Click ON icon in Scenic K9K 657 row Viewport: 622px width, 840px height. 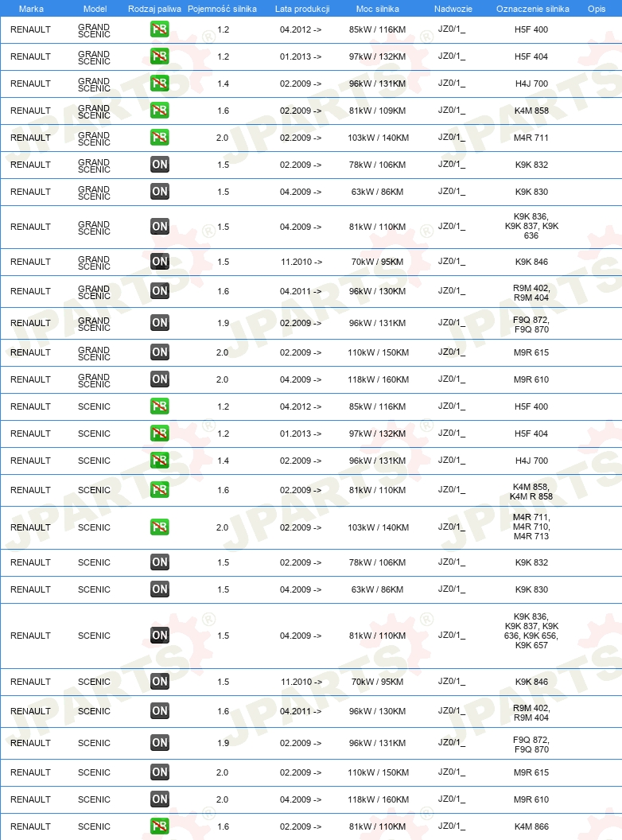pyautogui.click(x=160, y=636)
